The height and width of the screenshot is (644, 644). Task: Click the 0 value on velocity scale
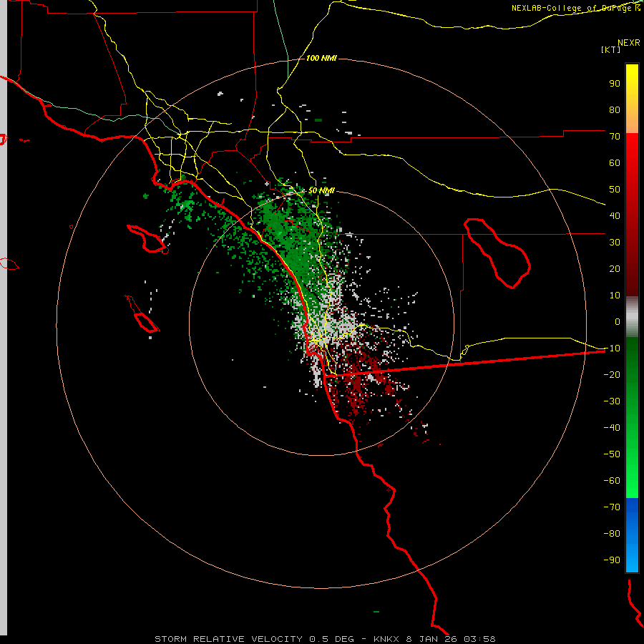click(x=618, y=322)
